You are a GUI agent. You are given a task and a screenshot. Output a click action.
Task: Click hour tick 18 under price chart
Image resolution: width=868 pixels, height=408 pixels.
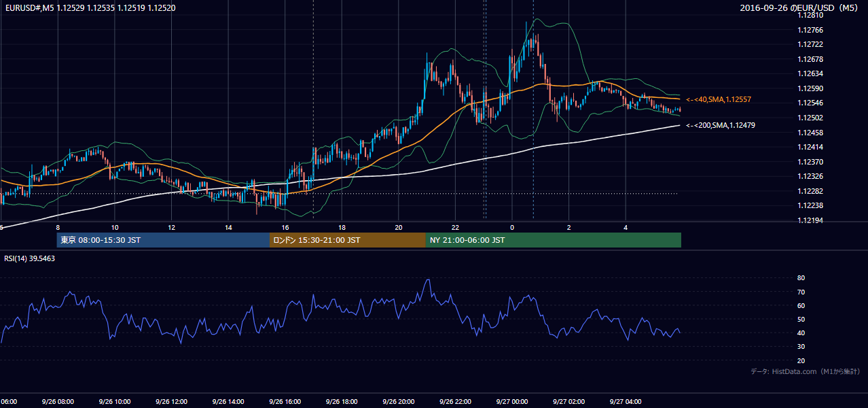[342, 227]
